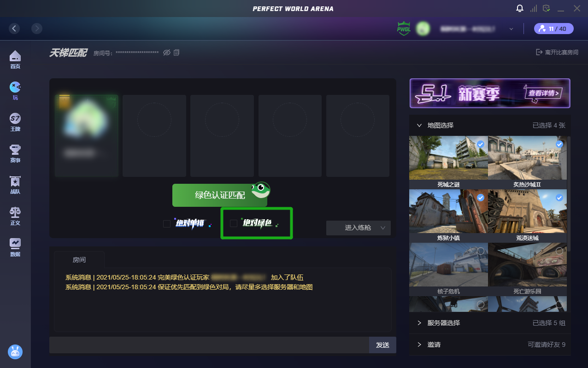
Task: Click 离开比赛房间 to leave room
Action: pos(557,53)
